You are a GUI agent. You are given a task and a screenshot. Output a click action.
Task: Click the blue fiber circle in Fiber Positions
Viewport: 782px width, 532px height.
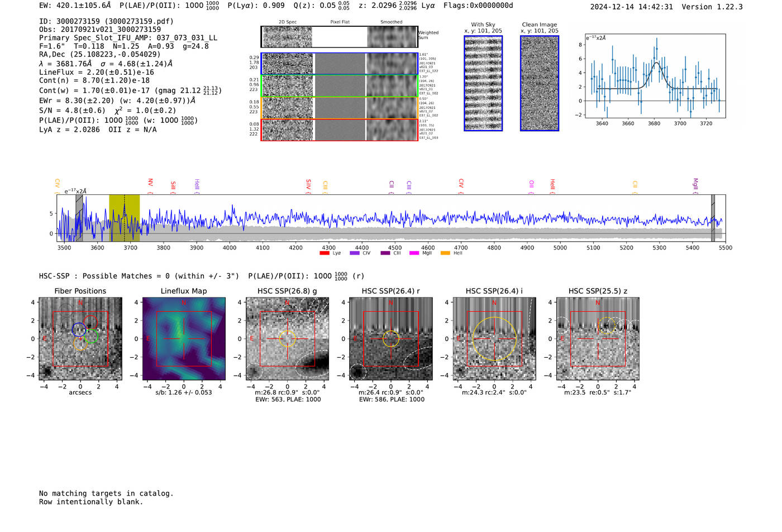(78, 329)
